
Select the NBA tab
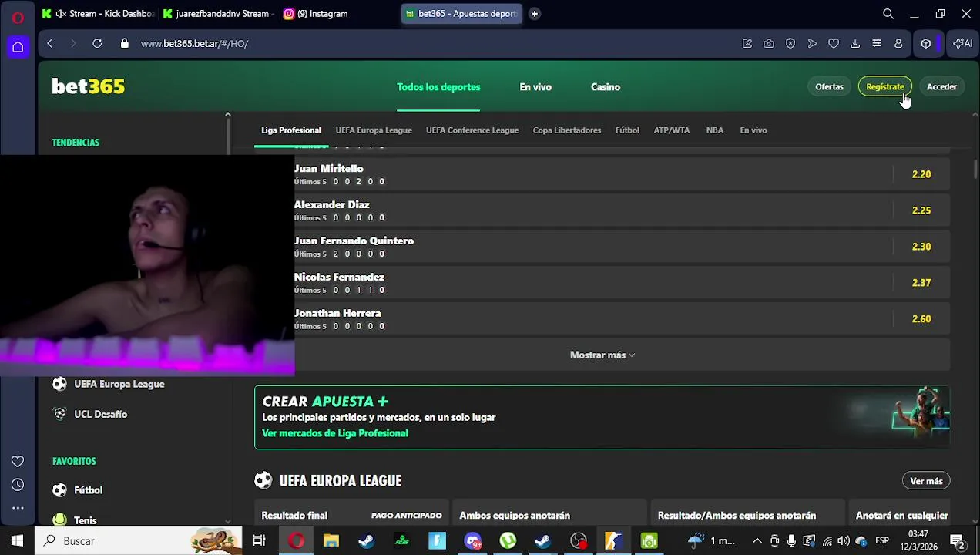[x=715, y=130]
